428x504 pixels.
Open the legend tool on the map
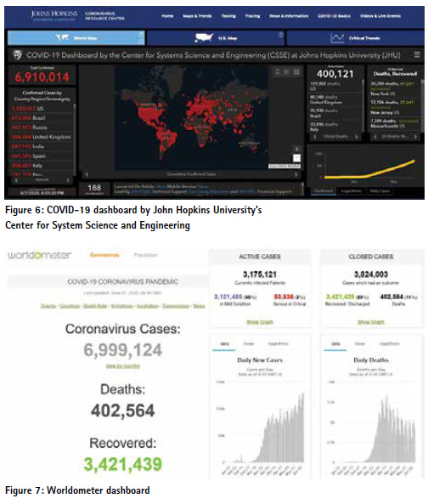click(287, 71)
